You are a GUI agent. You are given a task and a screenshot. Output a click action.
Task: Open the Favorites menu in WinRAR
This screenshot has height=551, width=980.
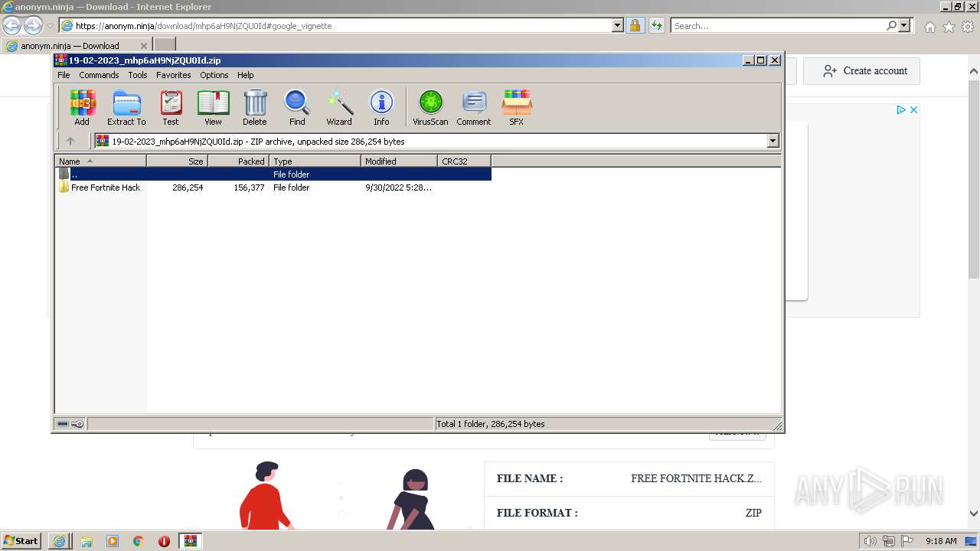tap(174, 75)
